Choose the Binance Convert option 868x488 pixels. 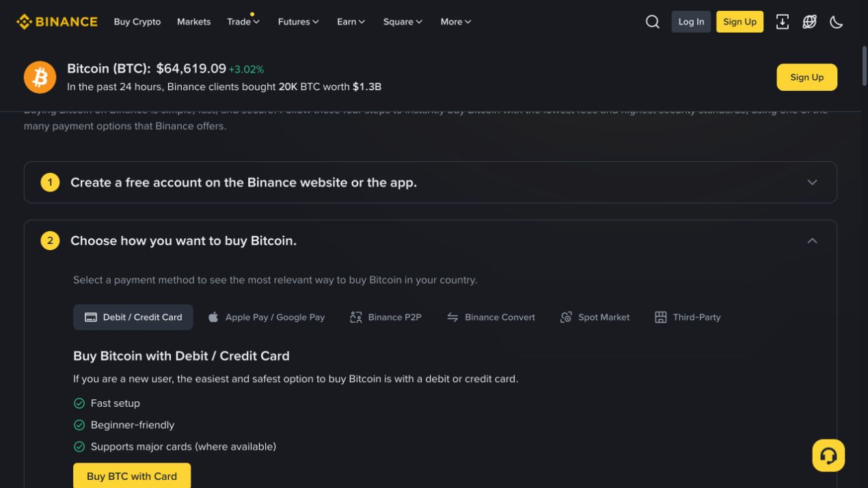tap(491, 317)
